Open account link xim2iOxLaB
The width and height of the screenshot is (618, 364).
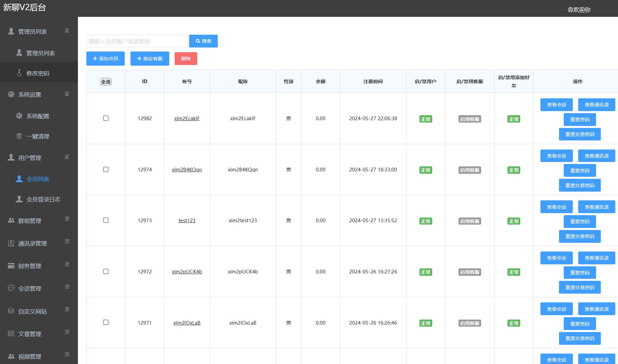[187, 323]
